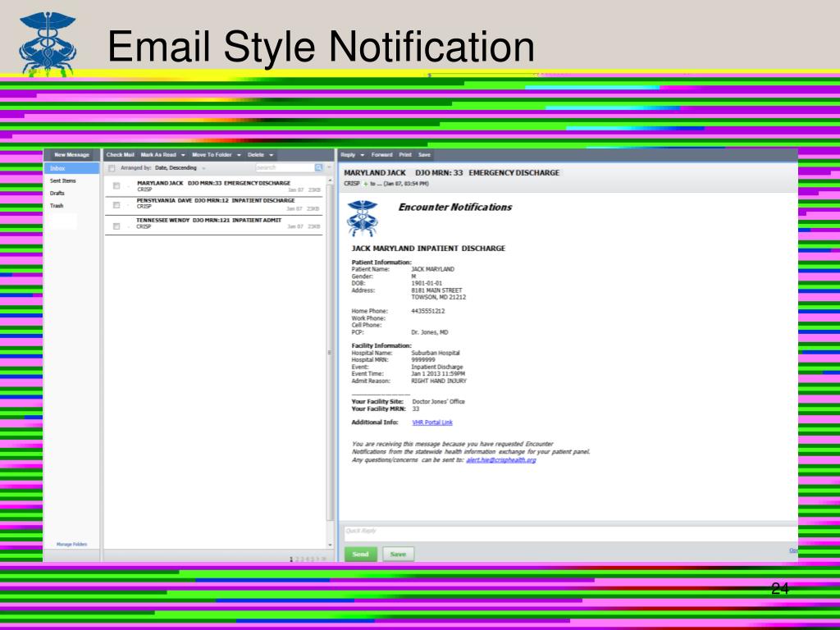Open the TENNESSEE WENDY INPATIENT ADMIT message

point(214,225)
